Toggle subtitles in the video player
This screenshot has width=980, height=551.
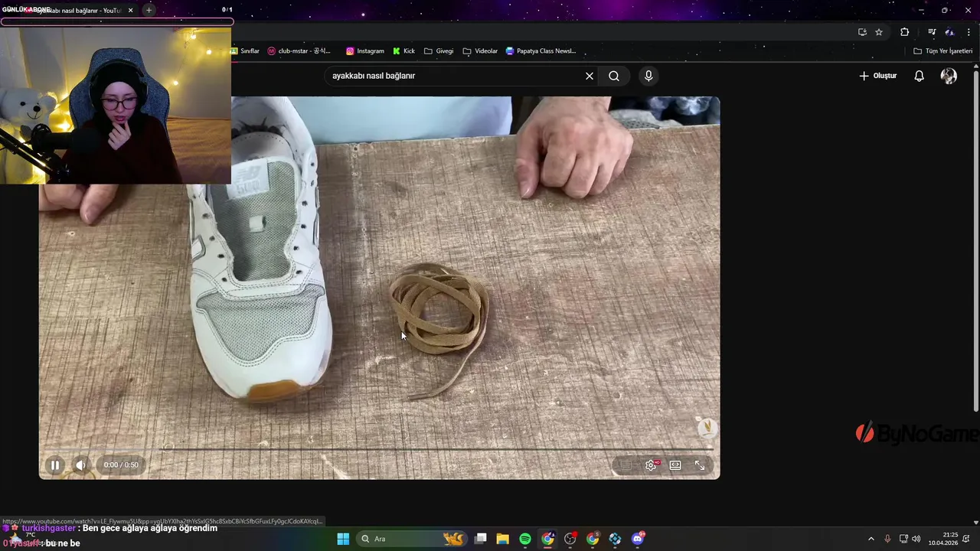[626, 465]
